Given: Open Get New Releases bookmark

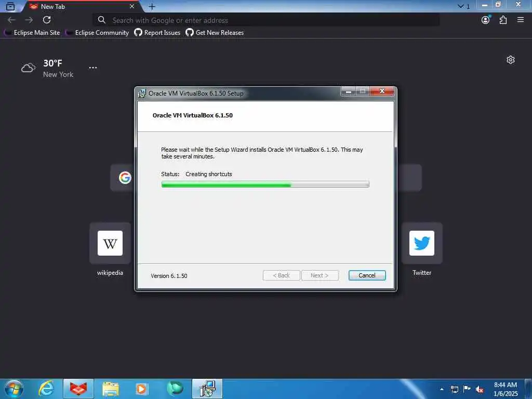Looking at the screenshot, I should click(x=215, y=33).
